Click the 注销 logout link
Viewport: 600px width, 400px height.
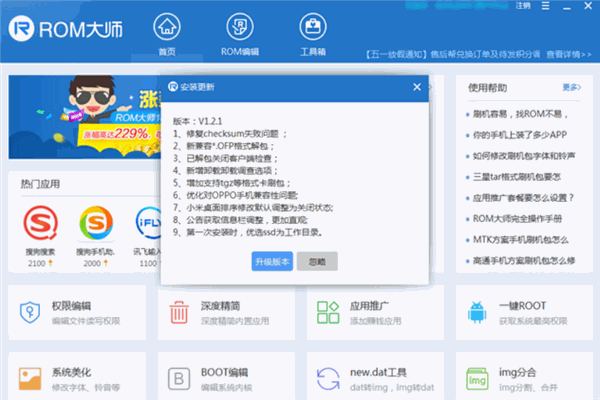pyautogui.click(x=523, y=6)
